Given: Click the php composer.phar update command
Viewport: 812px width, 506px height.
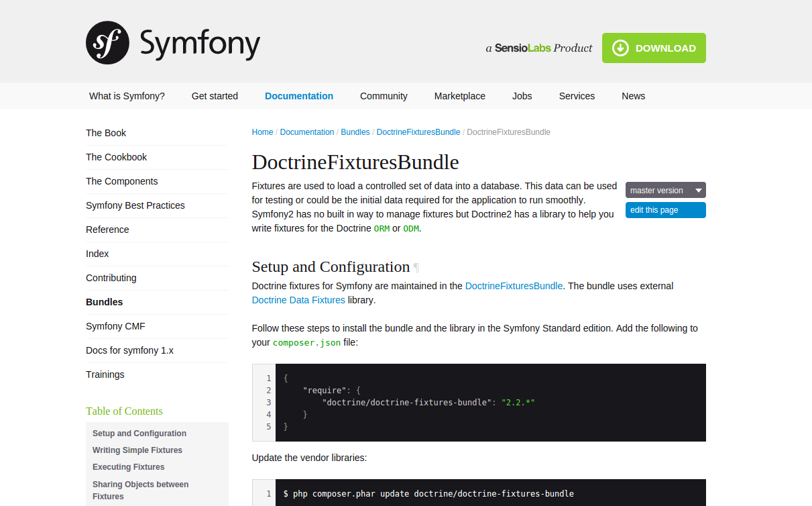Looking at the screenshot, I should pos(428,494).
